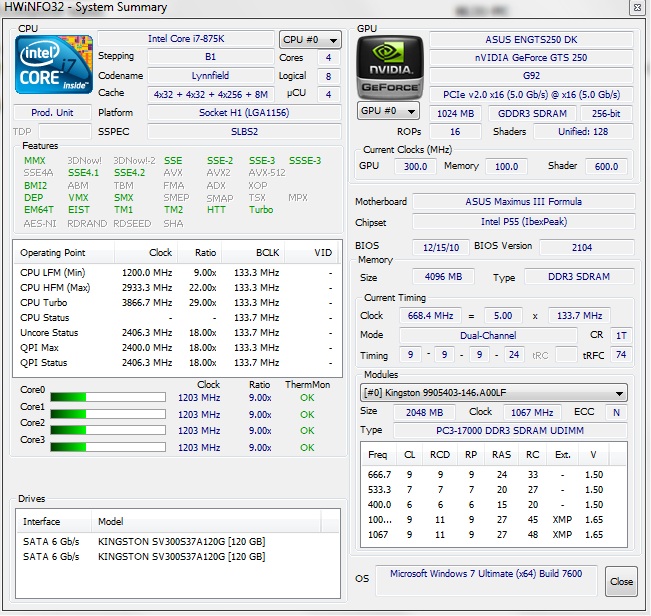Select the 533.3 frequency timing row

tap(493, 489)
